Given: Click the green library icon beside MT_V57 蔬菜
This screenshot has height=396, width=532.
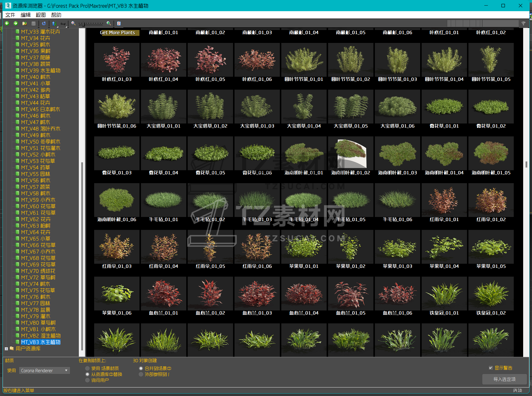Looking at the screenshot, I should coord(17,187).
